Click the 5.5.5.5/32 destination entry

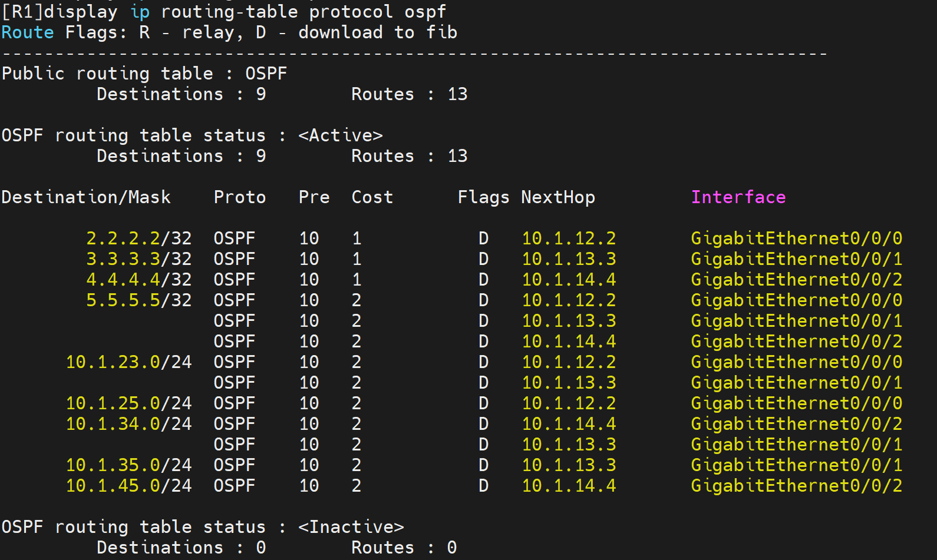coord(138,300)
